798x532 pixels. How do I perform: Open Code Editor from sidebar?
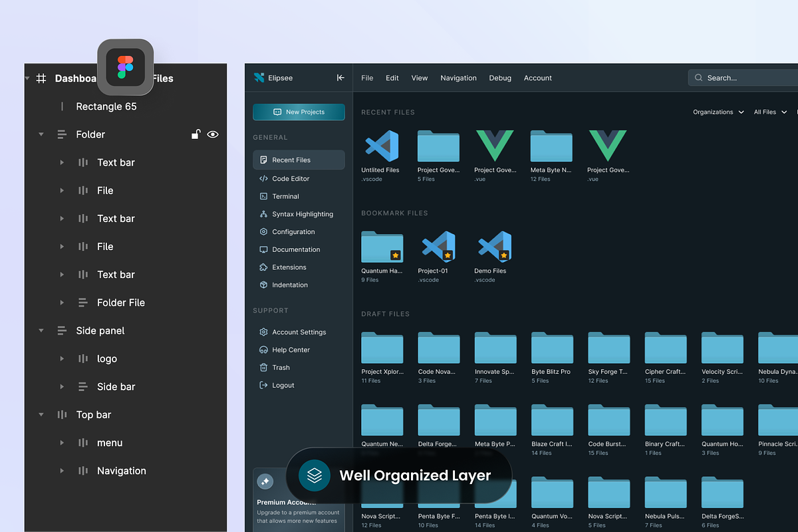291,178
